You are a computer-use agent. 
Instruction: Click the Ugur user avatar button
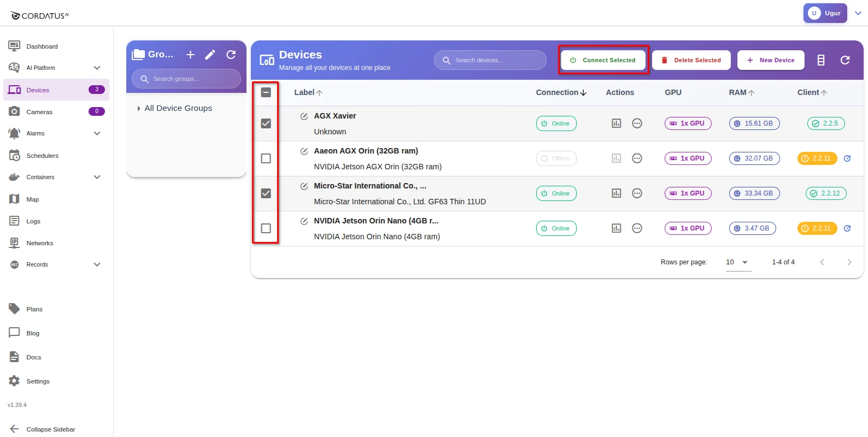click(x=825, y=13)
